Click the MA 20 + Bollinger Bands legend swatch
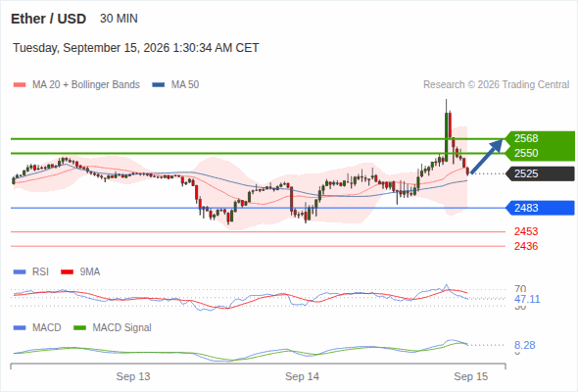This screenshot has height=392, width=578. 20,85
